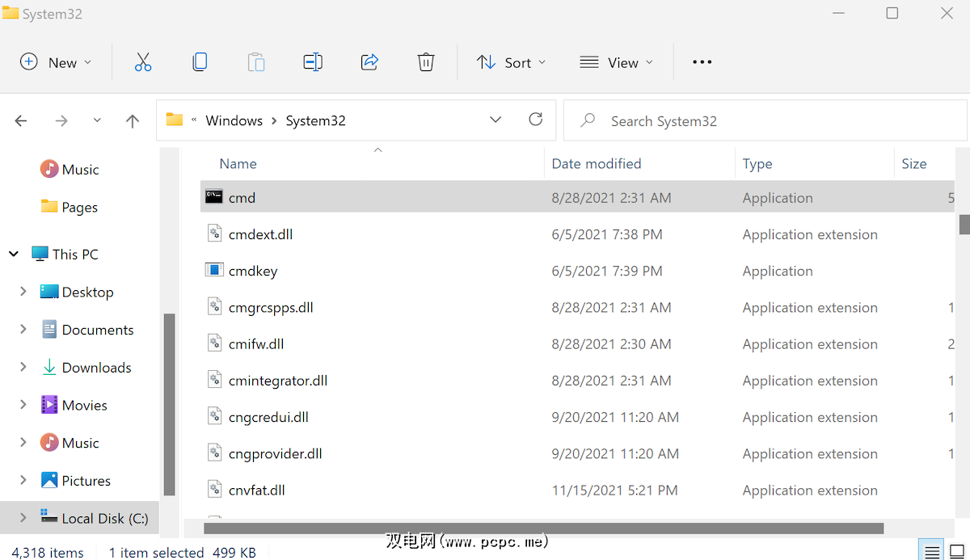Click the horizontal scrollbar thumb
970x560 pixels.
(x=543, y=528)
